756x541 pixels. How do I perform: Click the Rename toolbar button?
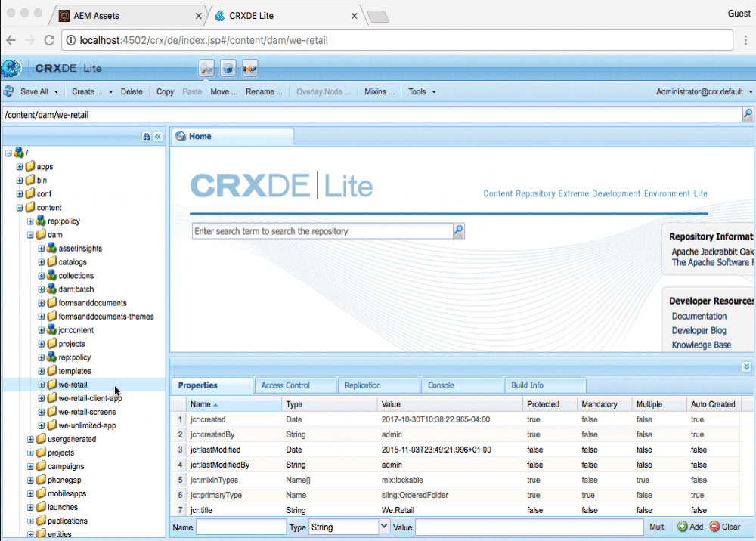click(264, 91)
